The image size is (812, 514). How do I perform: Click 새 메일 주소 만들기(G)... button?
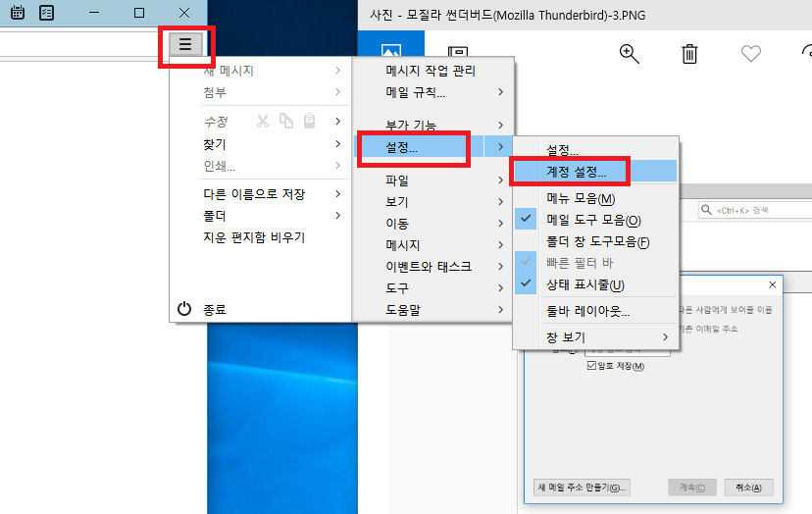(582, 488)
